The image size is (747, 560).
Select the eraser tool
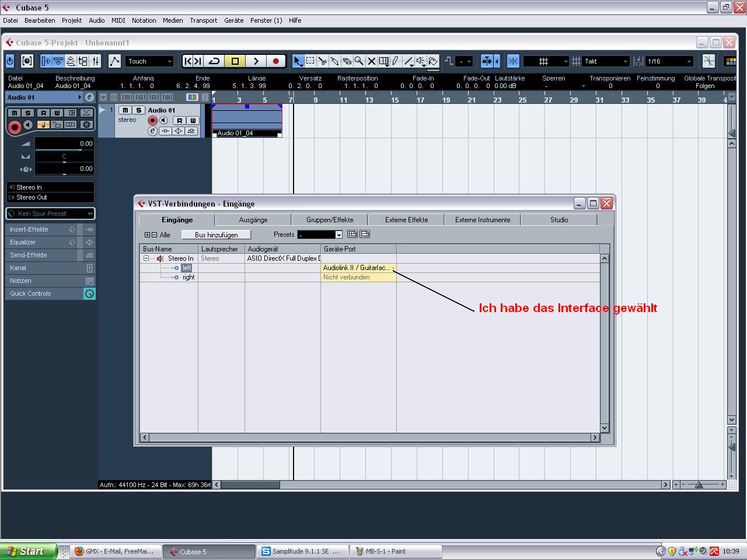click(x=347, y=61)
